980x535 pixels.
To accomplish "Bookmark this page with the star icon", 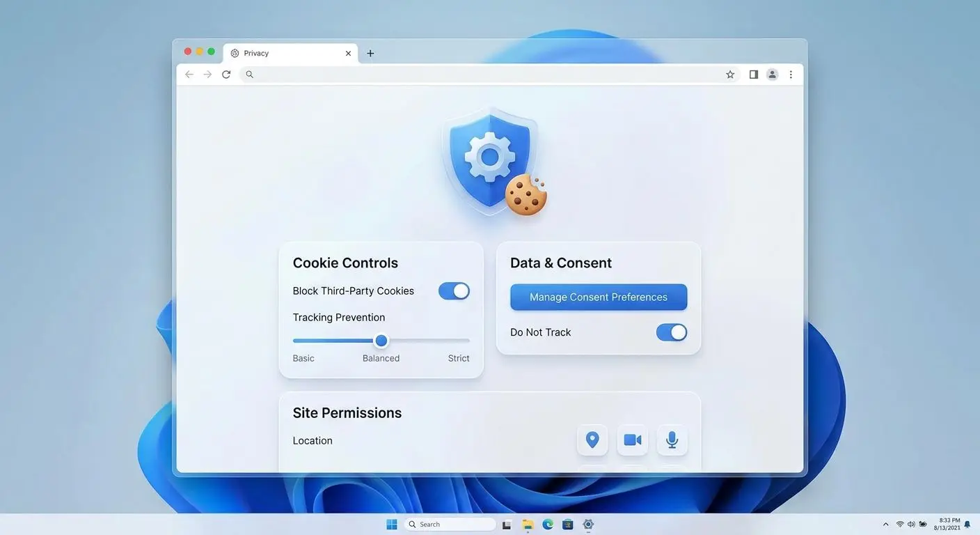I will (x=730, y=75).
